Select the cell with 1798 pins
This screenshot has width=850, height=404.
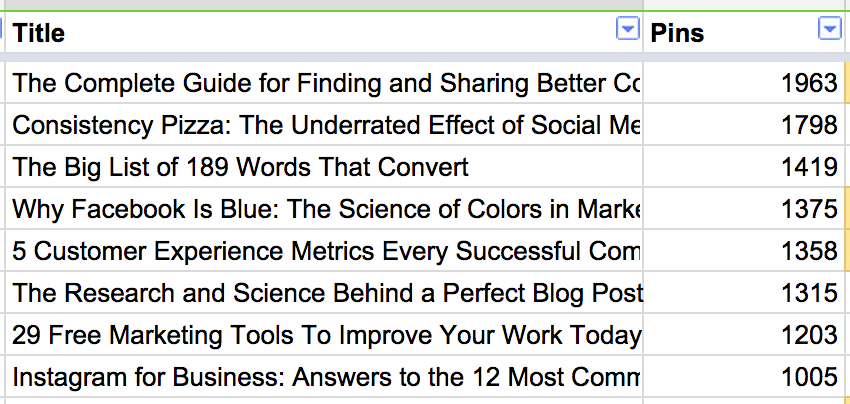pyautogui.click(x=744, y=124)
